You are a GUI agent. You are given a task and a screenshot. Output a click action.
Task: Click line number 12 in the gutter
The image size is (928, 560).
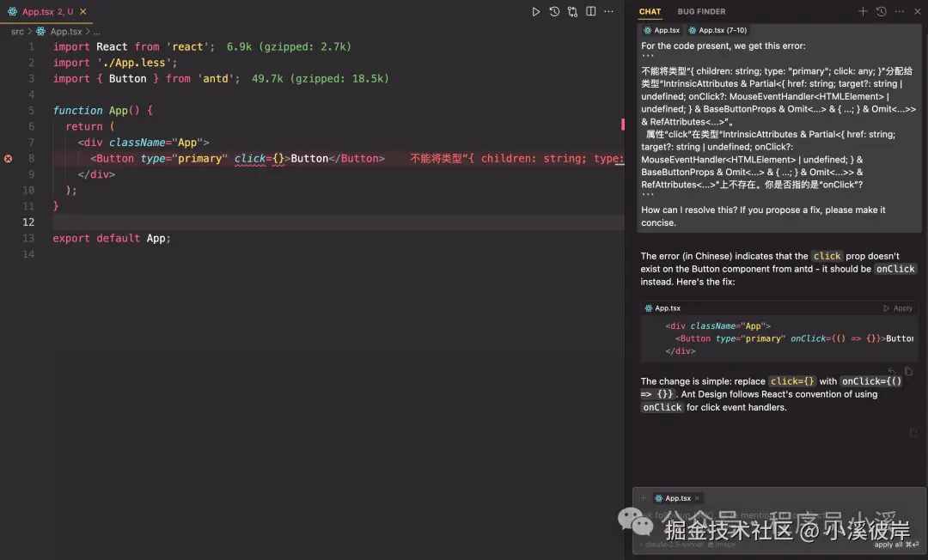[x=28, y=222]
